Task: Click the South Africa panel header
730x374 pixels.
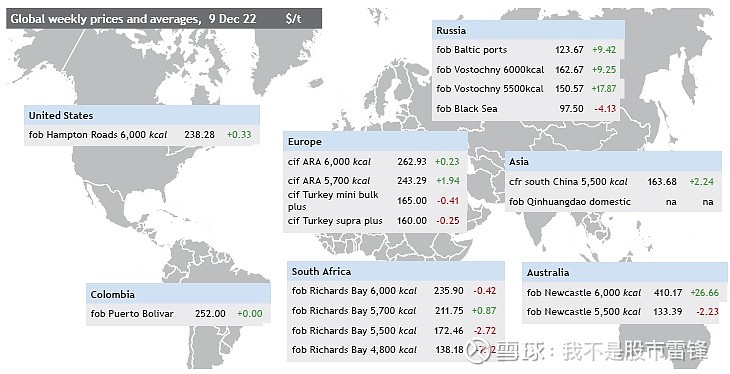Action: click(x=396, y=272)
